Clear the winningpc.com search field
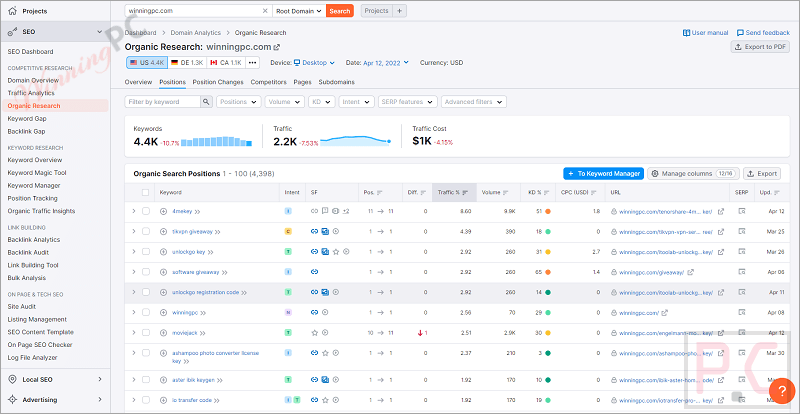Image resolution: width=800 pixels, height=414 pixels. (x=265, y=11)
